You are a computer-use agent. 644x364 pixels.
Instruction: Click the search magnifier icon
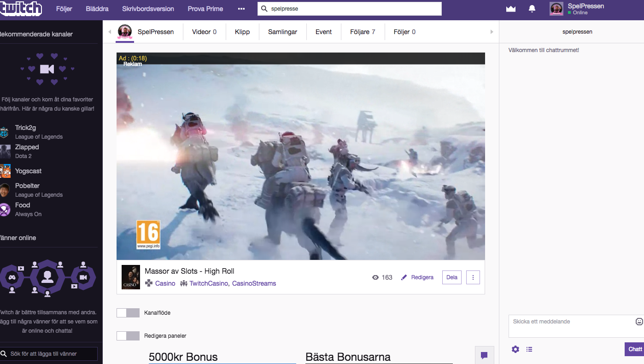pyautogui.click(x=264, y=9)
